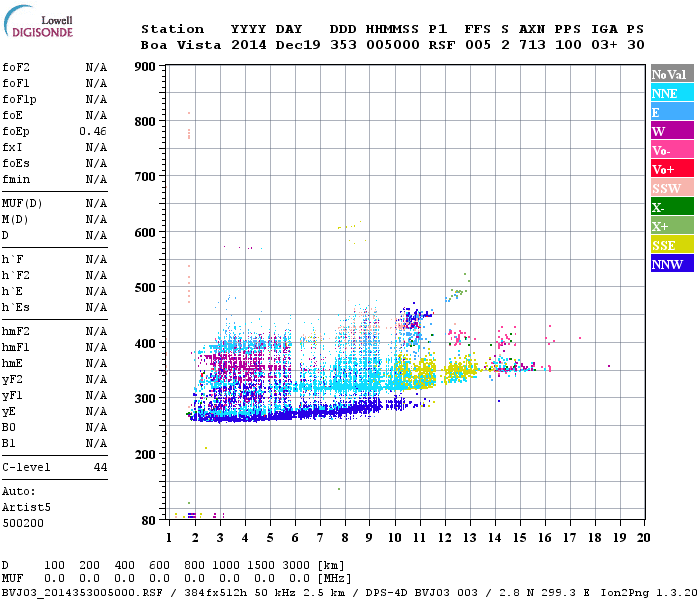Click the B1 parameter label
The width and height of the screenshot is (700, 600).
(x=9, y=444)
